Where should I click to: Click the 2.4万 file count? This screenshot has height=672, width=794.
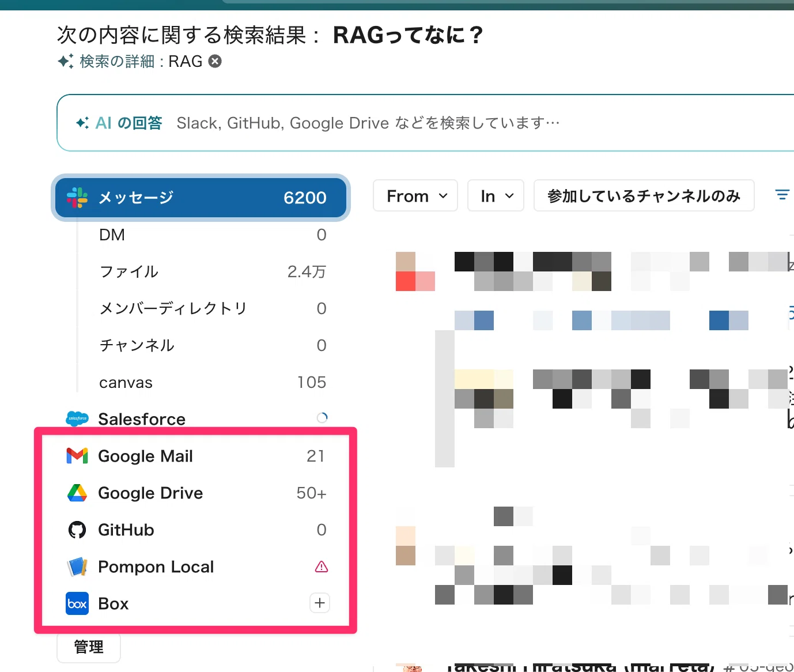pyautogui.click(x=307, y=271)
